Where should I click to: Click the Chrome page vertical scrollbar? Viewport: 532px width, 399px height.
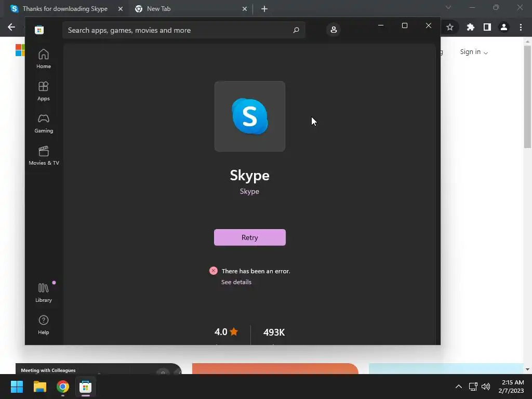(527, 97)
